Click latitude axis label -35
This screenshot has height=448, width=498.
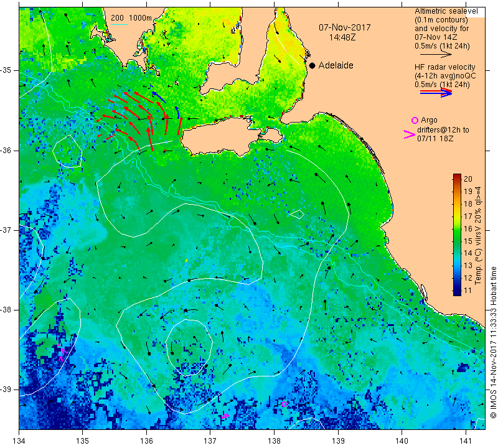tap(6, 70)
